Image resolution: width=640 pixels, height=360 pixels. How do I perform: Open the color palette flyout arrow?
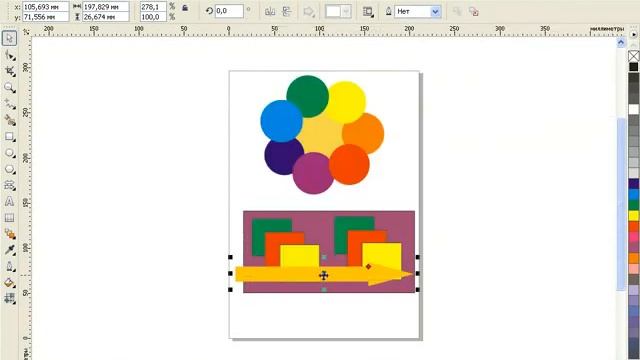pos(634,35)
